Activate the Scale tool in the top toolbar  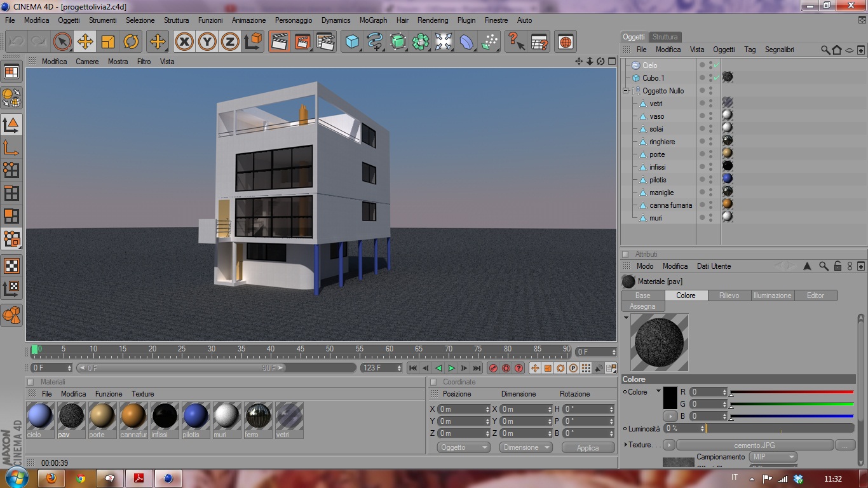[x=108, y=42]
